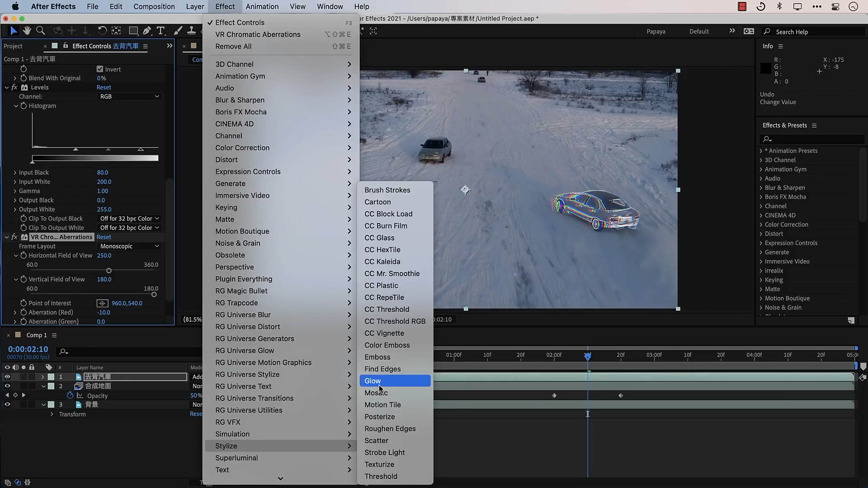Open the Frame Layout Monoscopic dropdown
Screen dimensions: 868x488
point(129,246)
